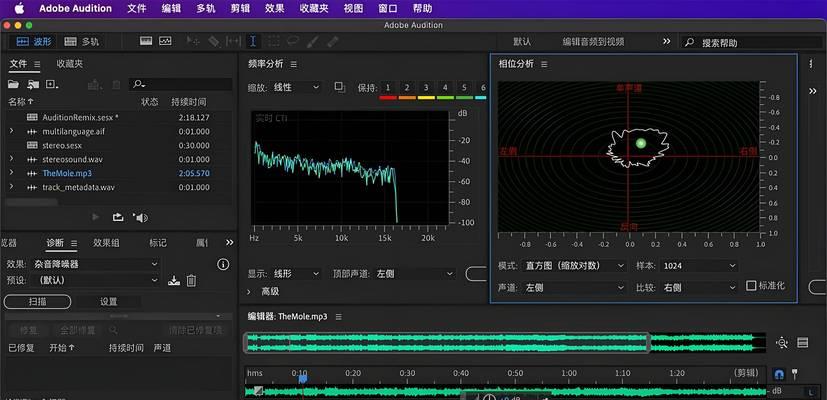Open the 相位分析 panel menu icon

coord(544,64)
